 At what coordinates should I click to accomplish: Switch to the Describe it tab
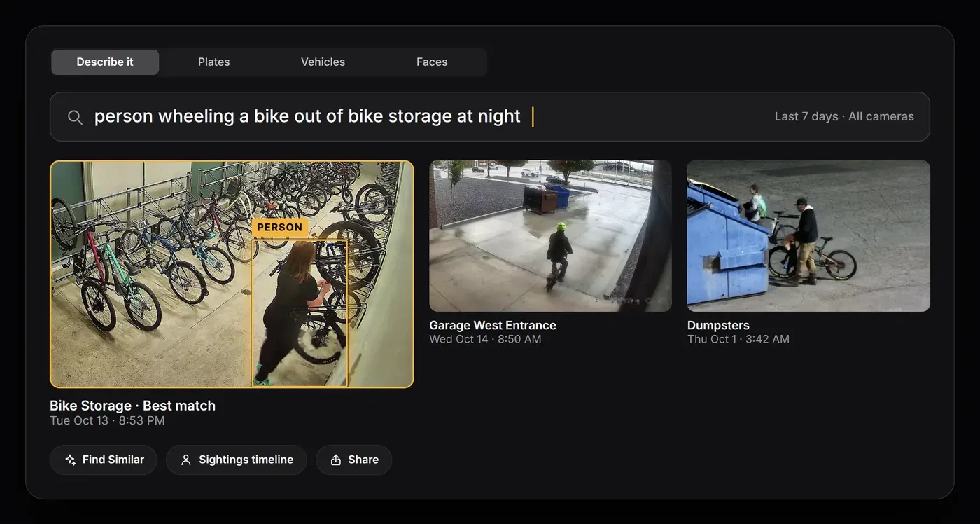click(105, 62)
